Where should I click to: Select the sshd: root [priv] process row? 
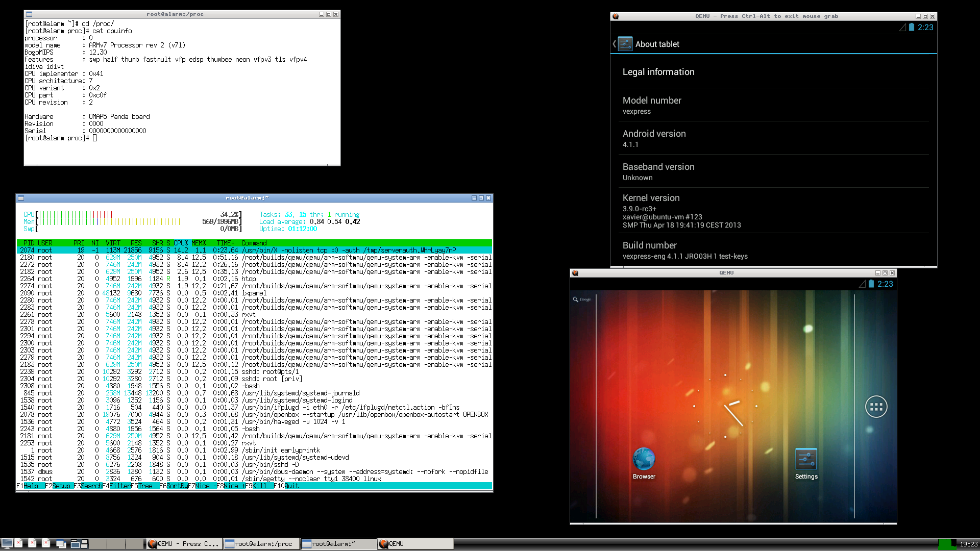pos(254,379)
